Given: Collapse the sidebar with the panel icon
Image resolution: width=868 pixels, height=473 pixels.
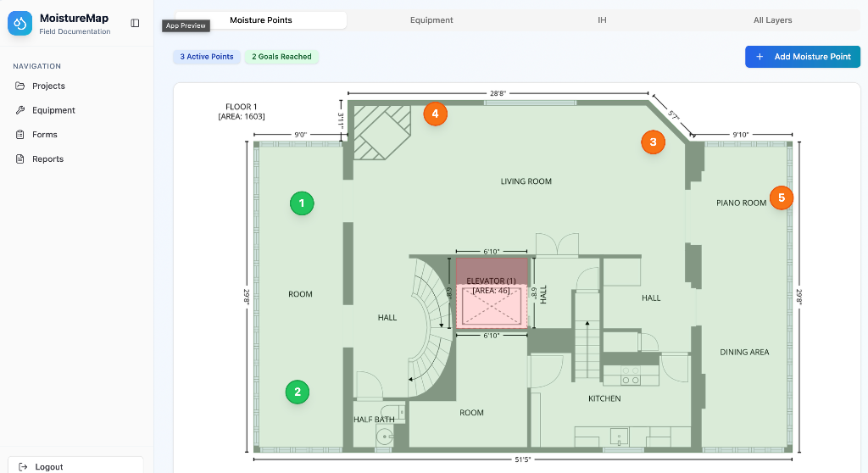Looking at the screenshot, I should pos(135,23).
